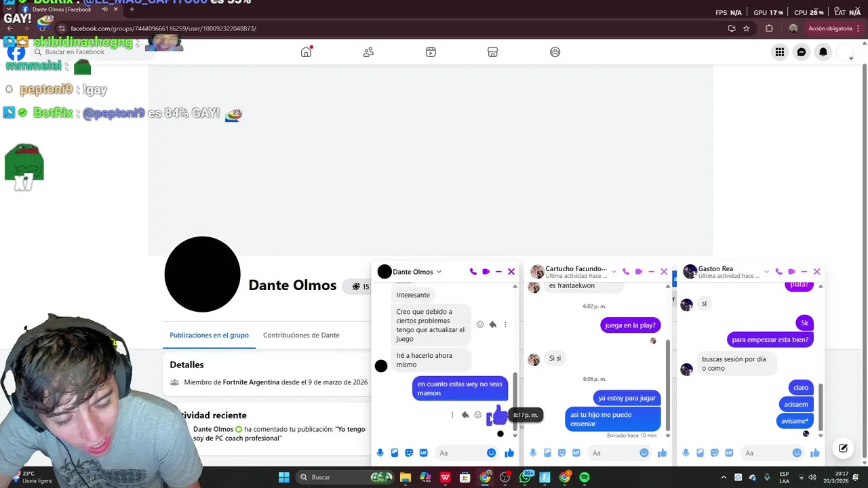Attach a photo in Gaston Rea chat
868x488 pixels.
coord(701,453)
